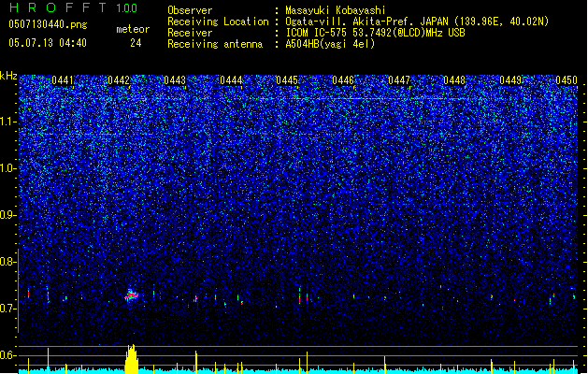Click the 0441 time marker
Image resolution: width=588 pixels, height=374 pixels.
click(x=63, y=80)
